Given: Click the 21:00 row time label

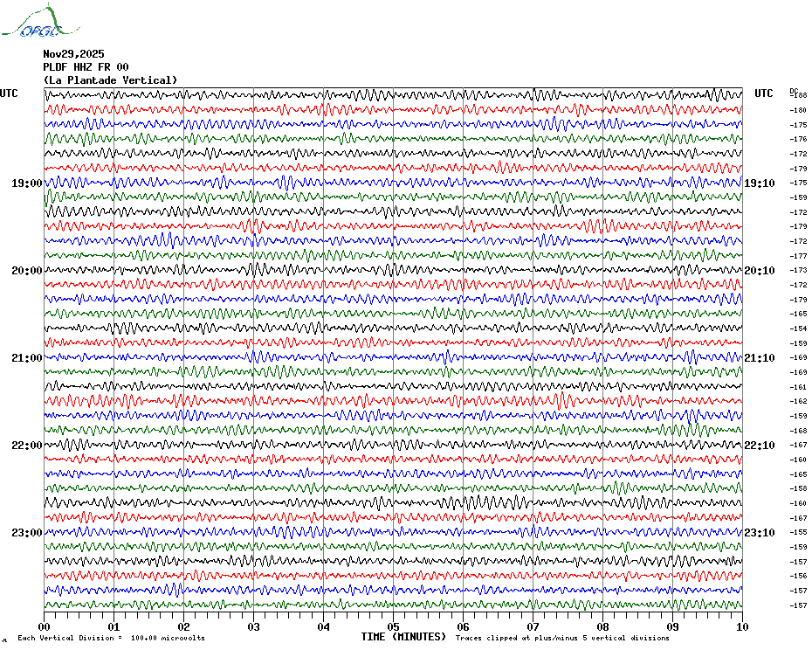Looking at the screenshot, I should 27,358.
